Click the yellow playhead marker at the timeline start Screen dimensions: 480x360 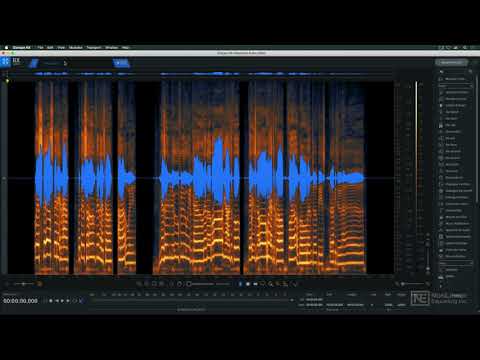(x=7, y=81)
